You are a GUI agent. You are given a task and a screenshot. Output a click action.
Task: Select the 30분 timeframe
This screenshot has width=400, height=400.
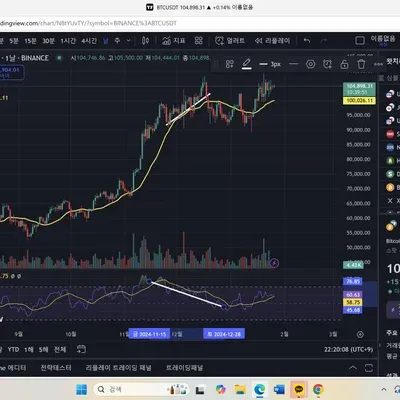click(48, 41)
